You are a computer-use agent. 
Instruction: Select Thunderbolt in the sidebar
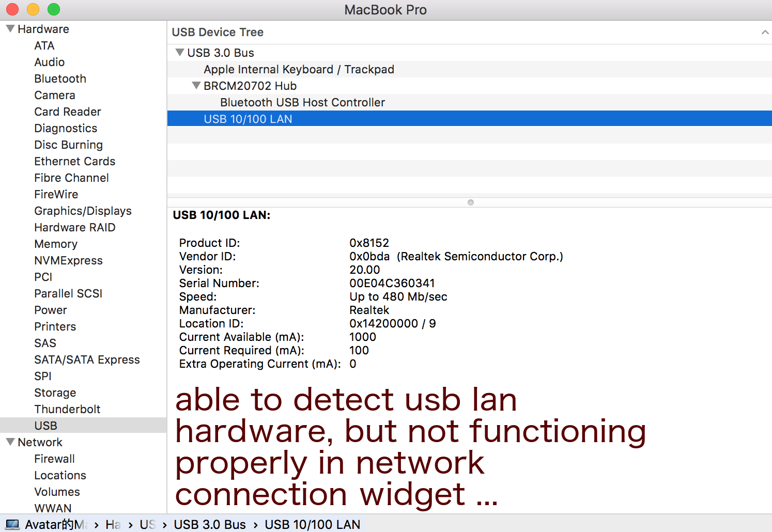68,409
